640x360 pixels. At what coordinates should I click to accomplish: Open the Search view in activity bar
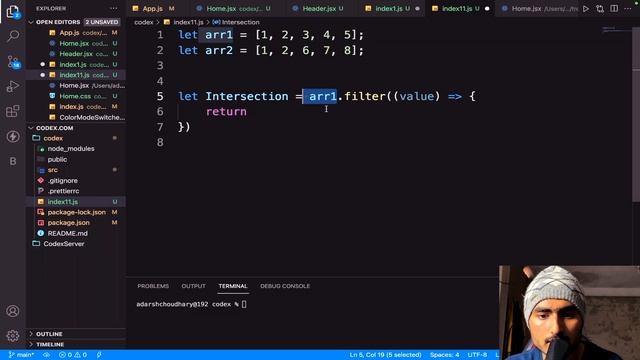[13, 36]
